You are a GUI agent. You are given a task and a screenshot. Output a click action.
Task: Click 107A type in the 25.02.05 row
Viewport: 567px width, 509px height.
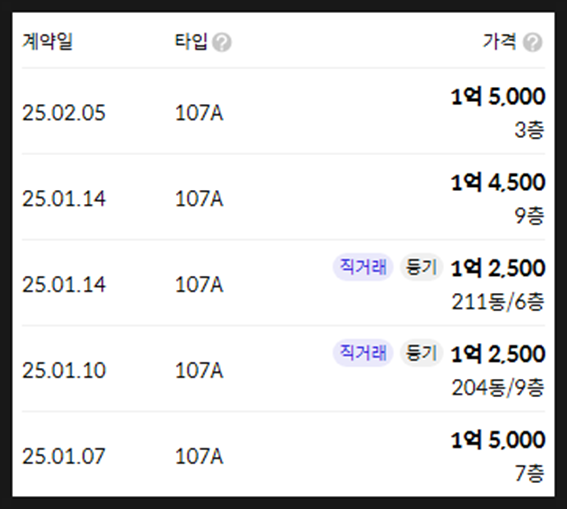pos(199,113)
